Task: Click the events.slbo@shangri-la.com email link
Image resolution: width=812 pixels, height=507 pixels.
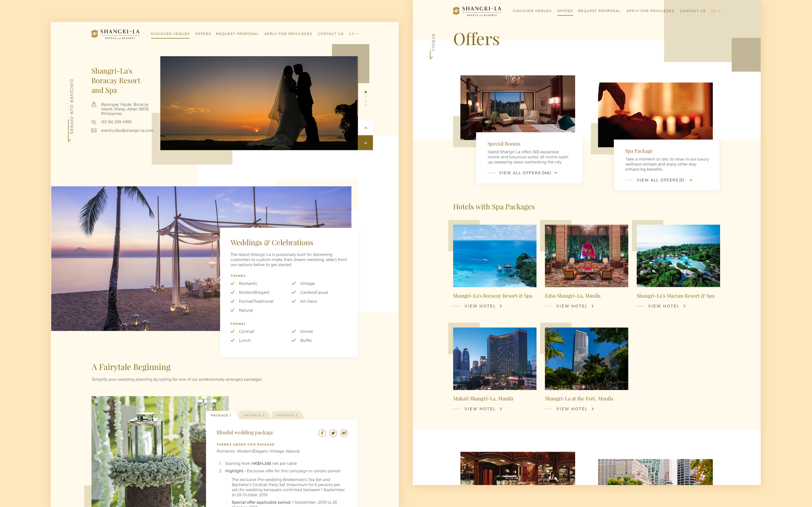Action: (127, 130)
